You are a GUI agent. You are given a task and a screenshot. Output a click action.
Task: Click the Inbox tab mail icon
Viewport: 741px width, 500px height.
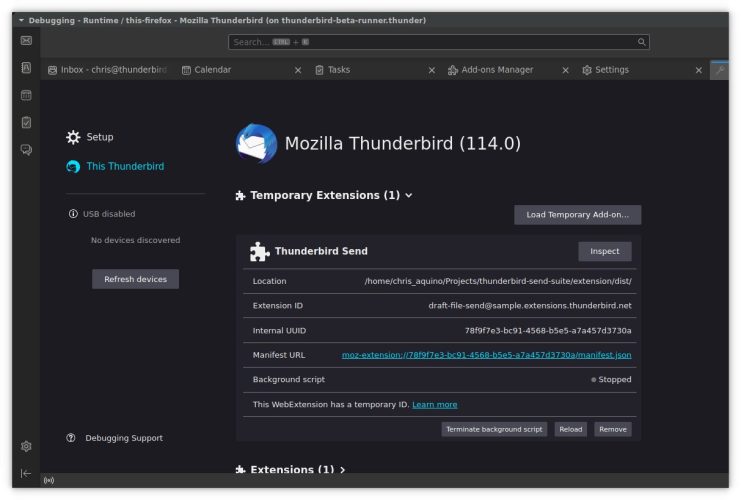[52, 70]
